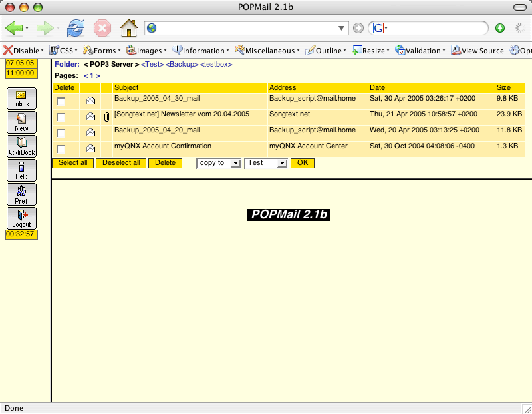Tick delete checkbox for Songtext.net newsletter
Image resolution: width=532 pixels, height=414 pixels.
61,117
